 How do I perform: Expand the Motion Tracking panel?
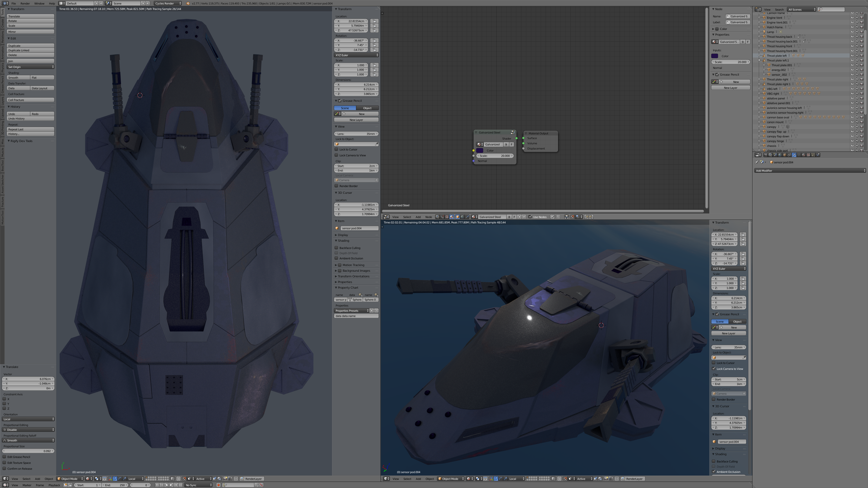(x=336, y=265)
